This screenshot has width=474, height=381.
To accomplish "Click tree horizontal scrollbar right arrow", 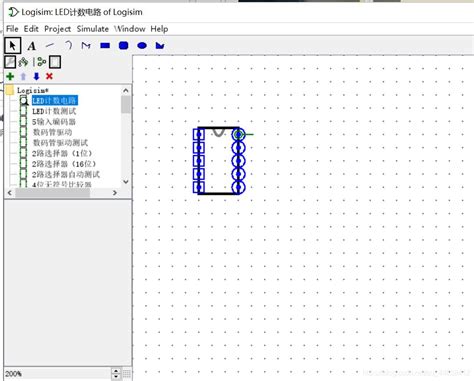I will pyautogui.click(x=115, y=193).
